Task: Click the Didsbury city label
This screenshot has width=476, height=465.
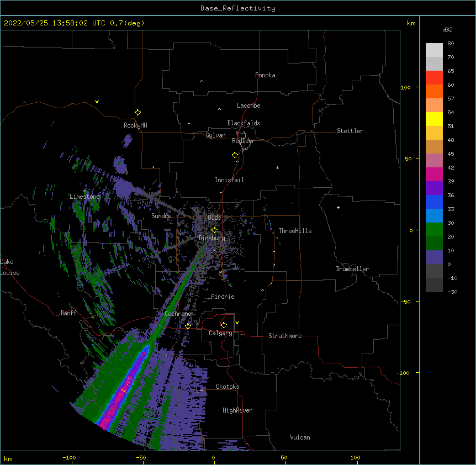Action: pyautogui.click(x=212, y=238)
